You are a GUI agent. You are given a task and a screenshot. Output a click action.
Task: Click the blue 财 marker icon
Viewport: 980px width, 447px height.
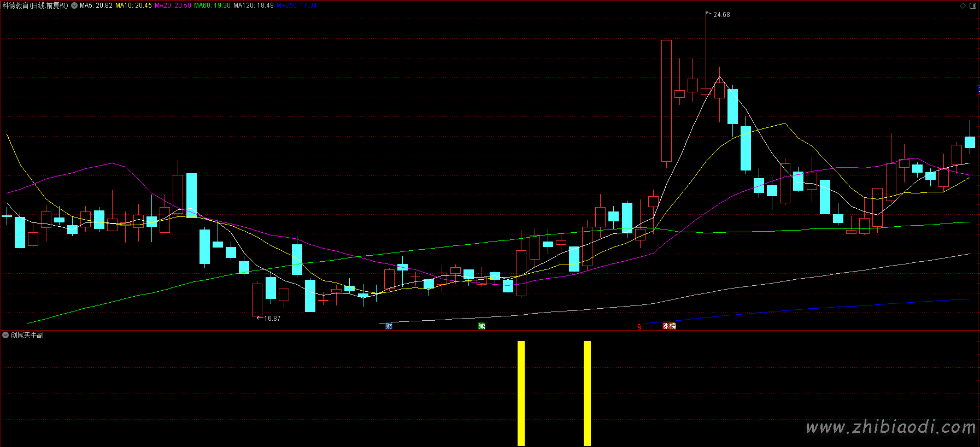point(389,326)
